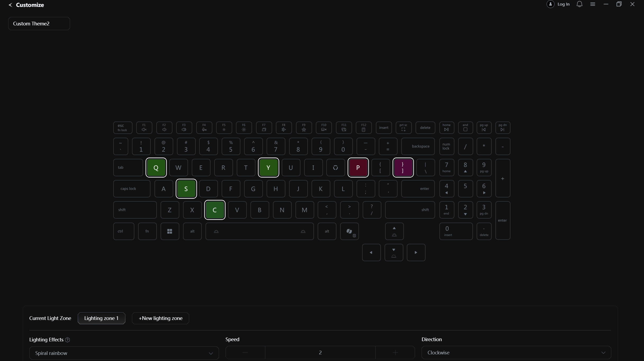Viewport: 644px width, 361px height.
Task: Select the F4 microphone mute key
Action: click(204, 128)
